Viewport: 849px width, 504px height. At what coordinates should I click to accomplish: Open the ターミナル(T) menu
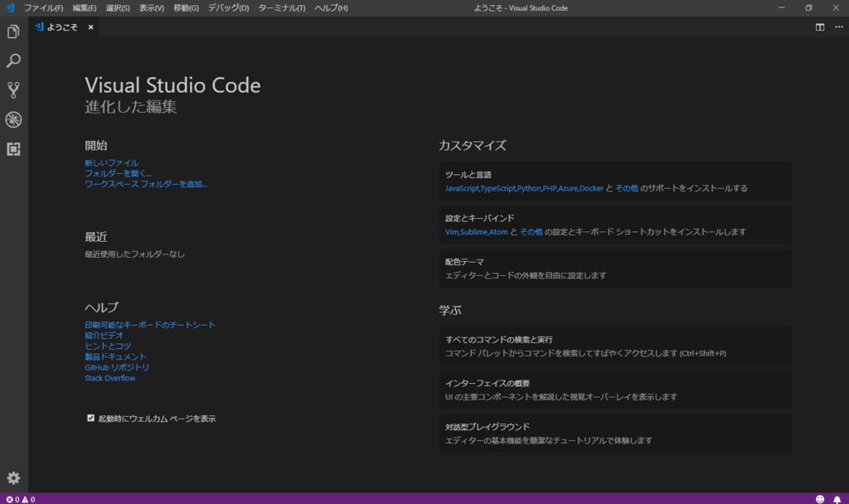282,8
